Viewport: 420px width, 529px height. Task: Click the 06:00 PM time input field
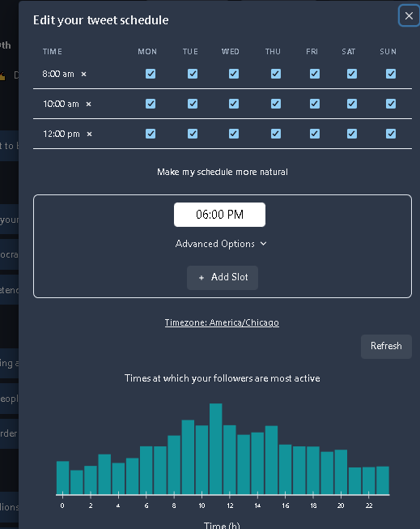click(219, 215)
